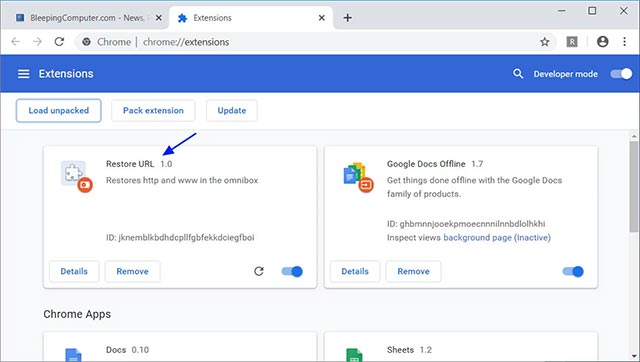
Task: Remove the Google Docs Offline extension
Action: 413,271
